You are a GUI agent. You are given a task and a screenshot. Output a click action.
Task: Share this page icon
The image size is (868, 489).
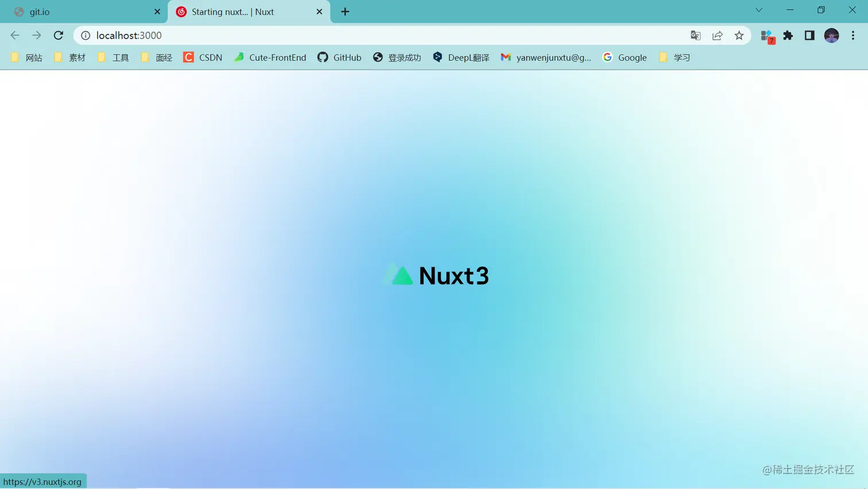point(718,36)
